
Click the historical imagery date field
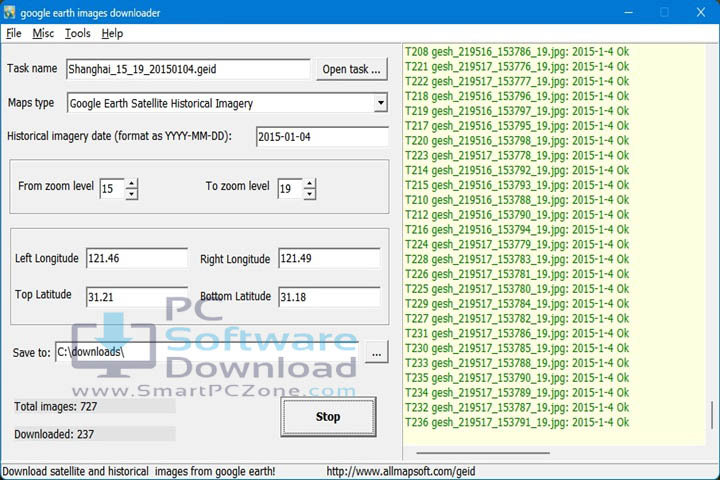click(x=322, y=136)
